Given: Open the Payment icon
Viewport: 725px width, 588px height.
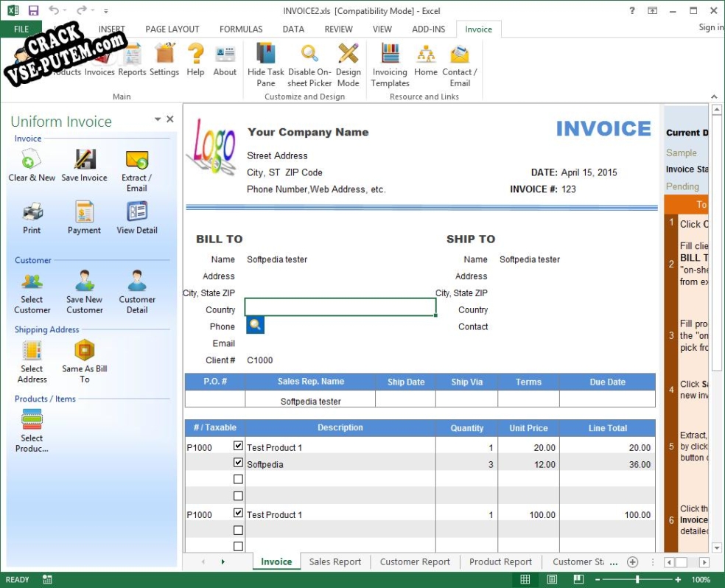Looking at the screenshot, I should (84, 212).
